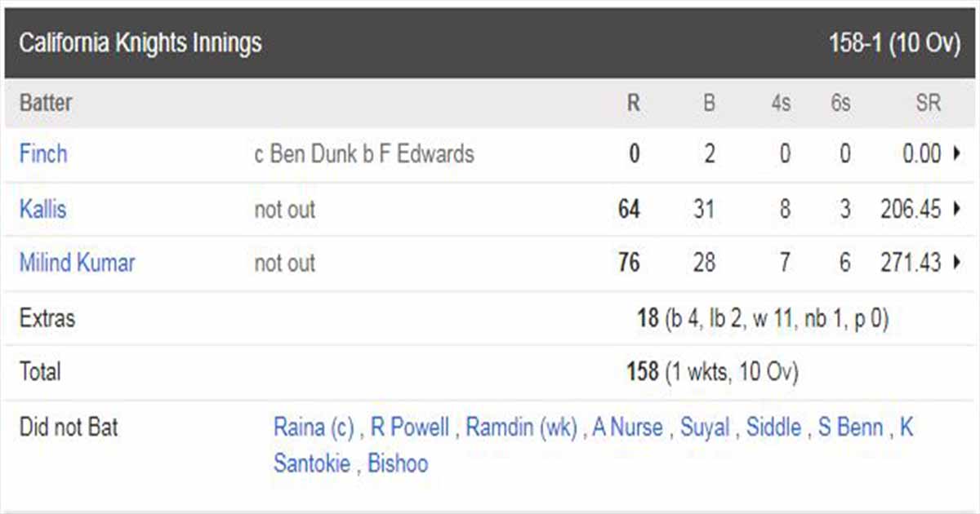The height and width of the screenshot is (514, 980).
Task: Click the Batter column header
Action: point(46,104)
